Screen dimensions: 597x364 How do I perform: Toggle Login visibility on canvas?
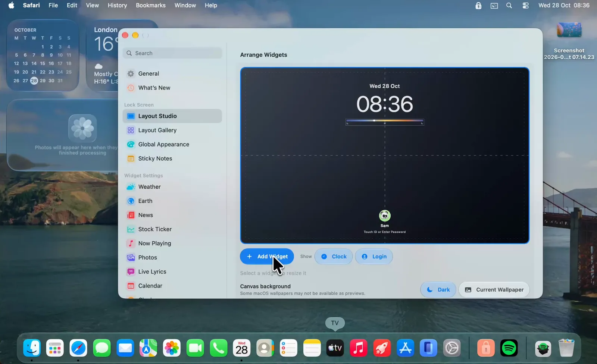click(374, 257)
